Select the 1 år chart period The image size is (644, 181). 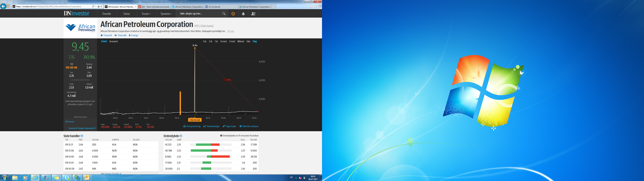point(216,42)
